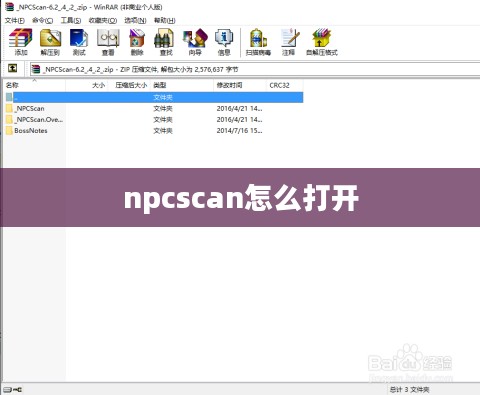Open the Help (帮助) menu
The width and height of the screenshot is (480, 395).
point(164,20)
